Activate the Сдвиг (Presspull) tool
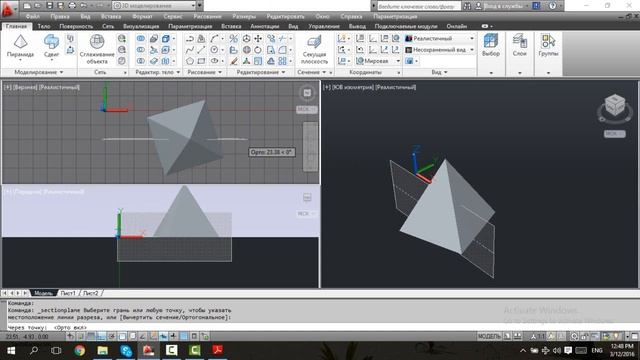The width and height of the screenshot is (640, 360). (x=51, y=47)
